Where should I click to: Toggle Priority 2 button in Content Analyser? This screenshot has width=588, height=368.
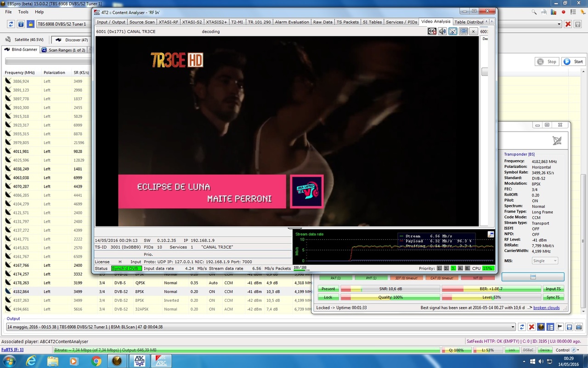(446, 268)
